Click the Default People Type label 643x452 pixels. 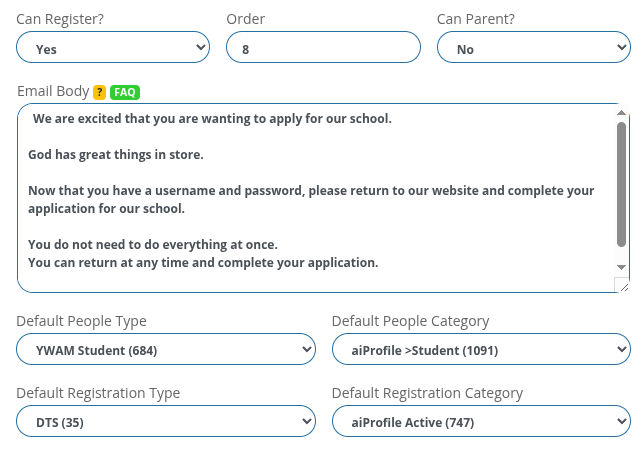pos(81,321)
